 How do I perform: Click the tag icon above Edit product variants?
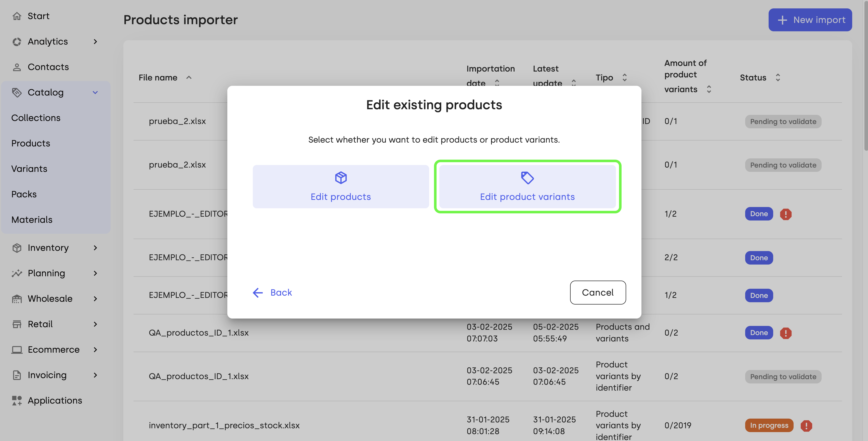click(527, 177)
